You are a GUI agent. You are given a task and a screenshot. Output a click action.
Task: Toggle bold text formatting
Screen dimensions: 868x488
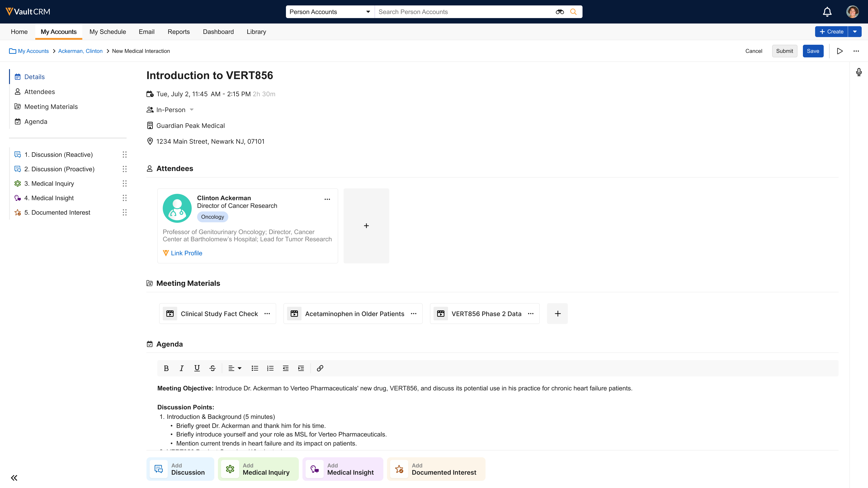point(166,368)
